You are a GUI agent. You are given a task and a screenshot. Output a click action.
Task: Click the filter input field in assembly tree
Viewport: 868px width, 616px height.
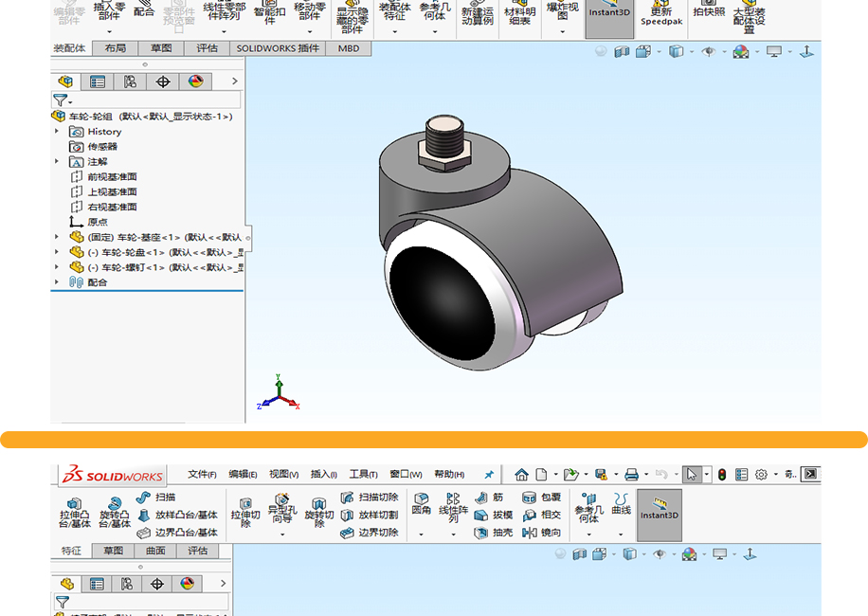click(147, 100)
